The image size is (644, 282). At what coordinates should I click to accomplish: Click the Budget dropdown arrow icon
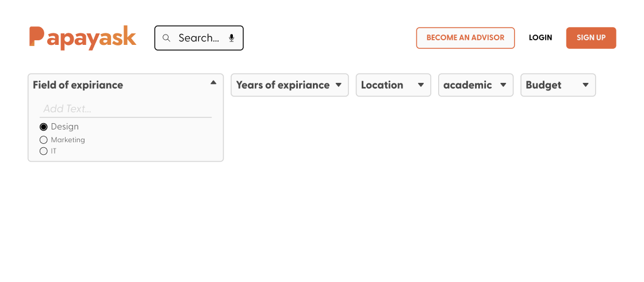click(x=586, y=85)
